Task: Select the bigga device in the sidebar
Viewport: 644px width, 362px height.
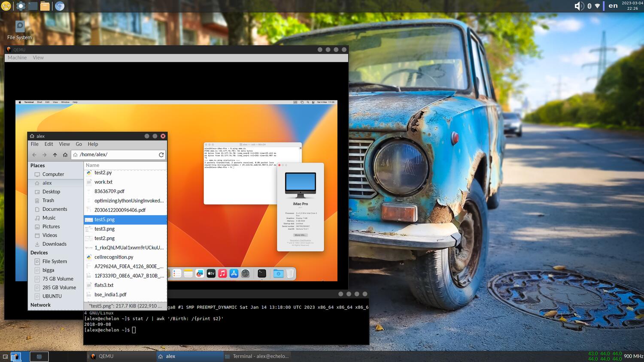Action: click(56, 270)
